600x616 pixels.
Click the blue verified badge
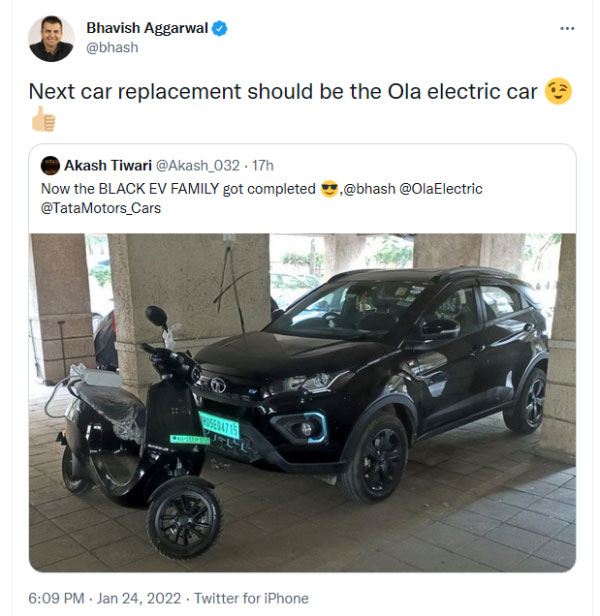pyautogui.click(x=219, y=28)
